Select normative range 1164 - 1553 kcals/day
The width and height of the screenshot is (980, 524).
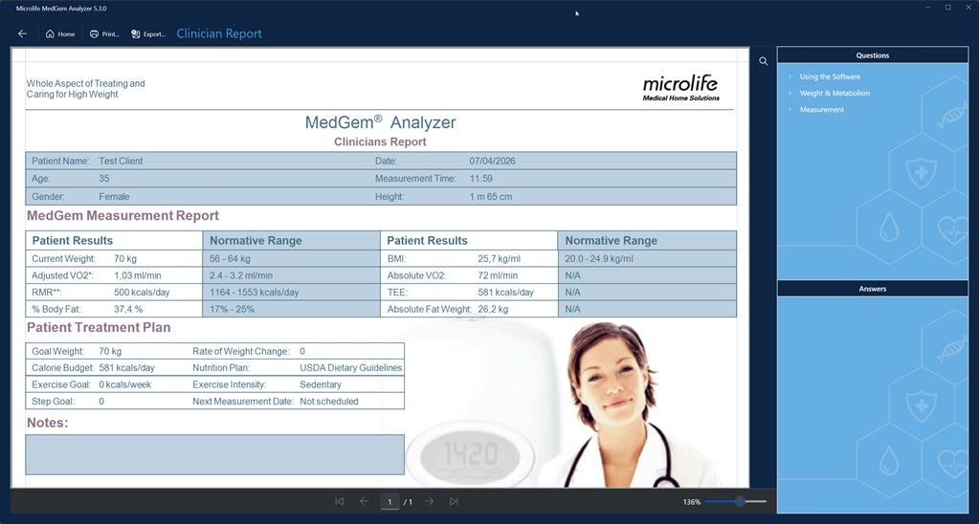coord(255,293)
